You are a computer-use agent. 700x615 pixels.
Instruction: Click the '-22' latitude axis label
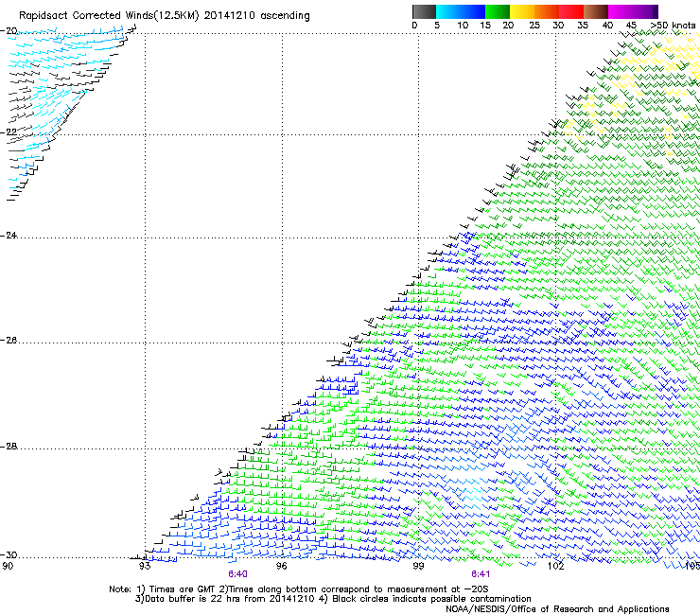[x=9, y=132]
